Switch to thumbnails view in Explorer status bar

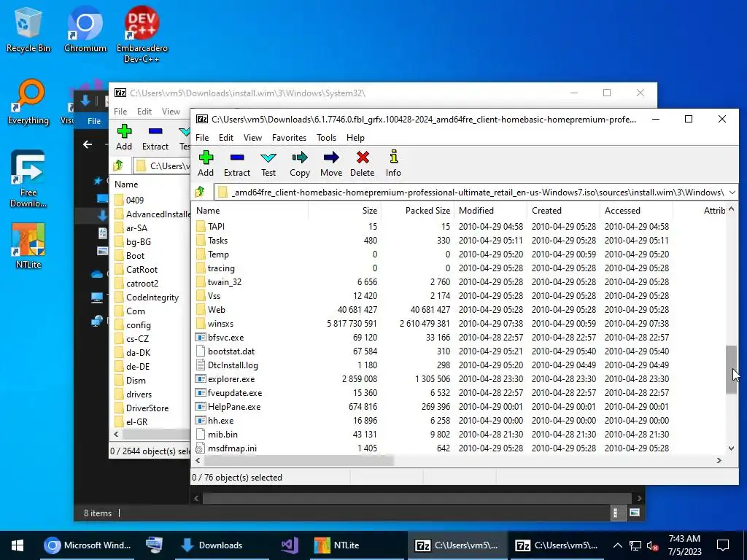coord(634,513)
